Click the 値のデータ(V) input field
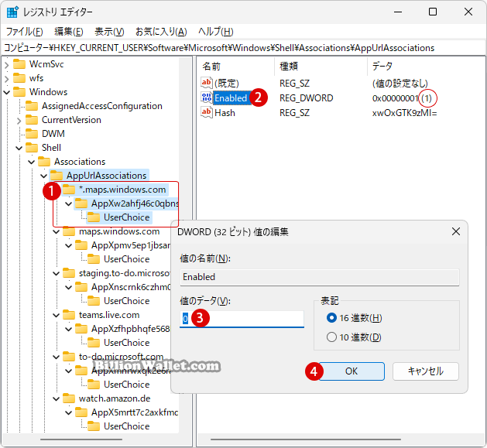This screenshot has height=448, width=487. 242,319
